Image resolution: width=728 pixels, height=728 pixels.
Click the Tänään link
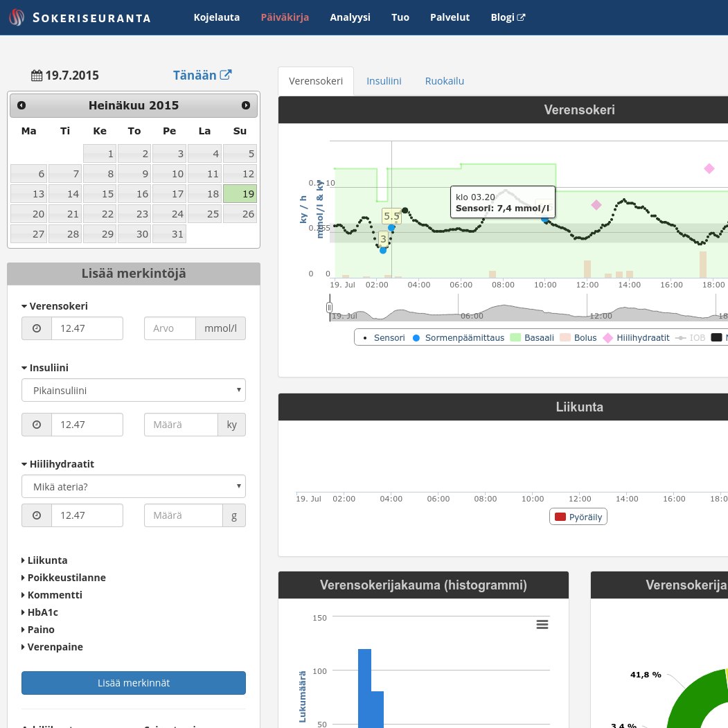pos(202,76)
